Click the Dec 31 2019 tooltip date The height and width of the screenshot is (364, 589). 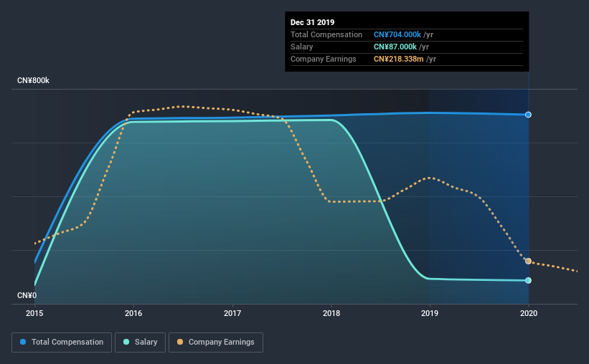[312, 22]
